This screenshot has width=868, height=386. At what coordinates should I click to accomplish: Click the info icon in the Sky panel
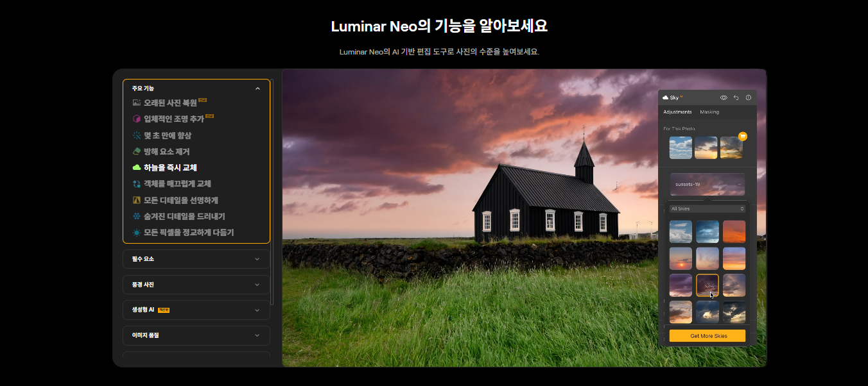pyautogui.click(x=749, y=97)
